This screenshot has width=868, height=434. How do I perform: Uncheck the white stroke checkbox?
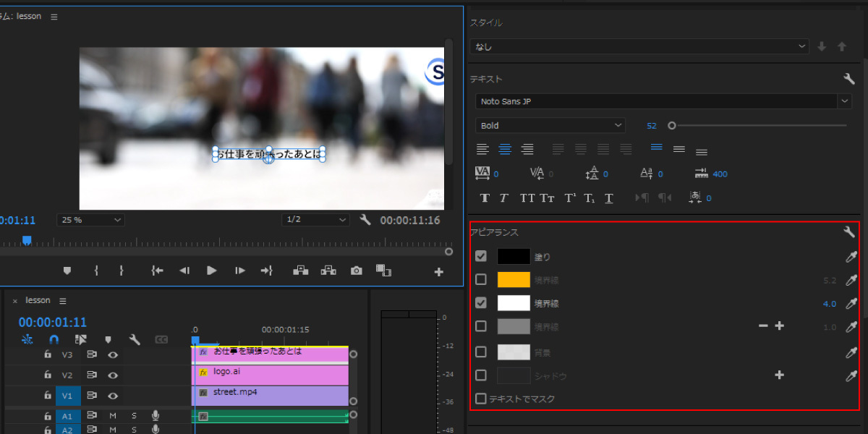coord(481,302)
